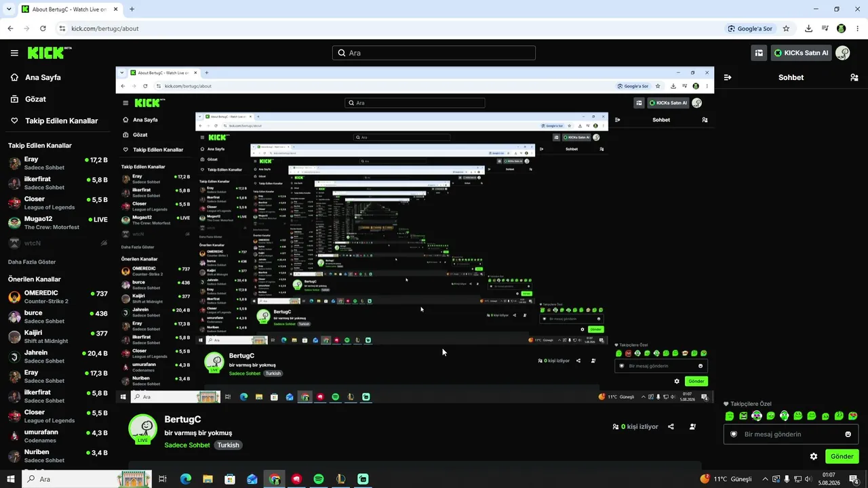
Task: Launch Microsoft Edge from taskbar
Action: point(186,479)
